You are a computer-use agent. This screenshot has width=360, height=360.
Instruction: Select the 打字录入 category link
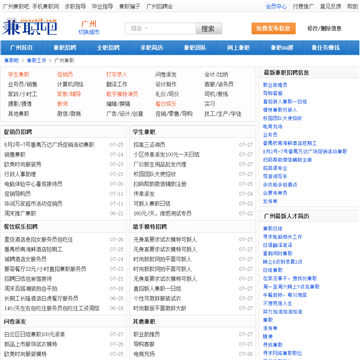point(117,75)
